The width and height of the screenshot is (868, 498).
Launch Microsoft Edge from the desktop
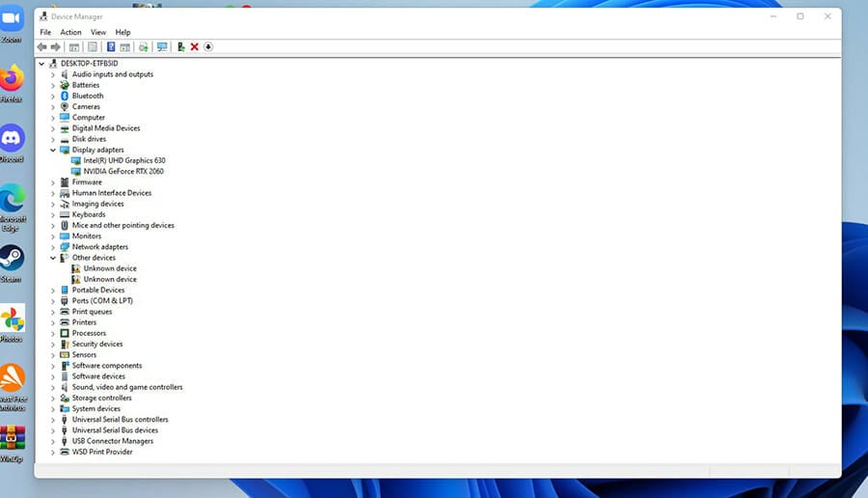click(x=13, y=207)
